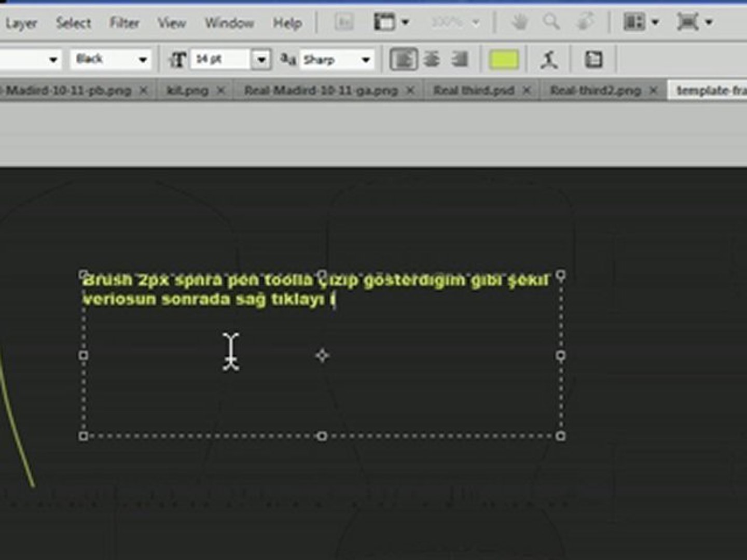Open the Layer menu
This screenshot has height=560, width=747.
tap(21, 23)
